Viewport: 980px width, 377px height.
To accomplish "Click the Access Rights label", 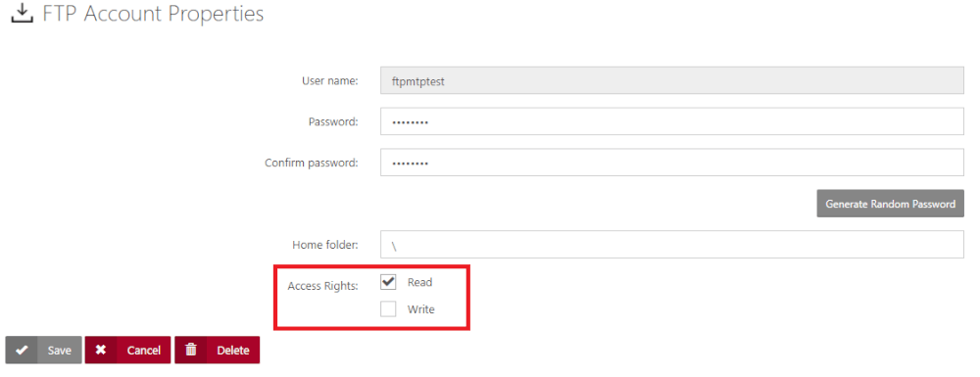I will pyautogui.click(x=322, y=286).
